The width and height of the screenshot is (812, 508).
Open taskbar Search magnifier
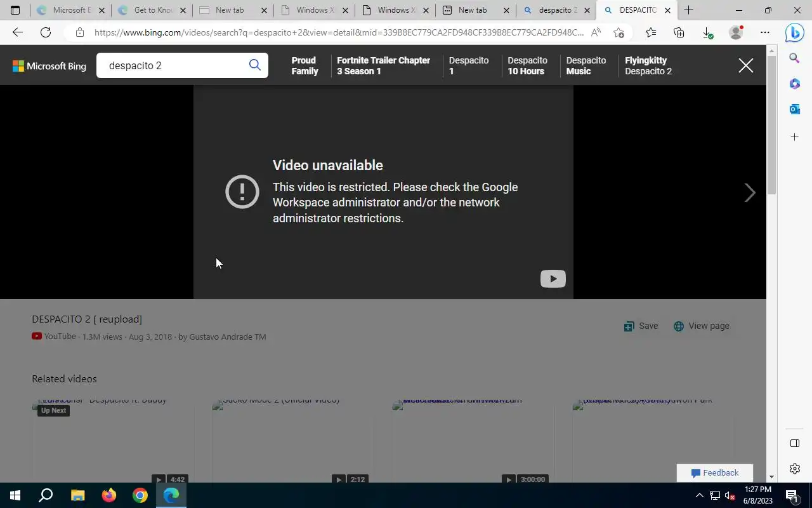coord(46,495)
